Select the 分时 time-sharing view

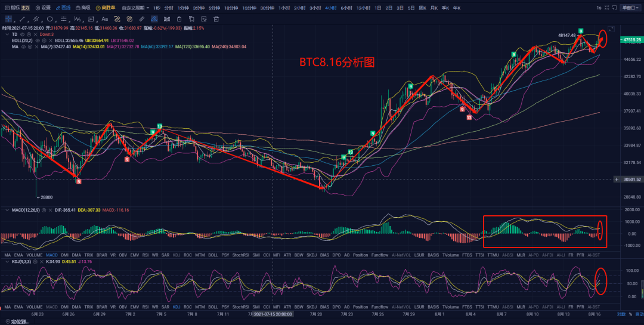pyautogui.click(x=168, y=8)
